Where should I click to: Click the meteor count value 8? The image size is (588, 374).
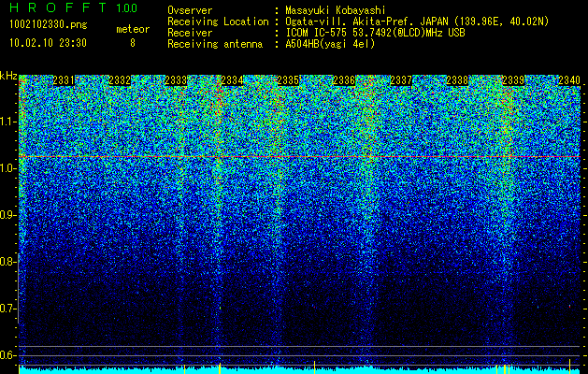[133, 44]
